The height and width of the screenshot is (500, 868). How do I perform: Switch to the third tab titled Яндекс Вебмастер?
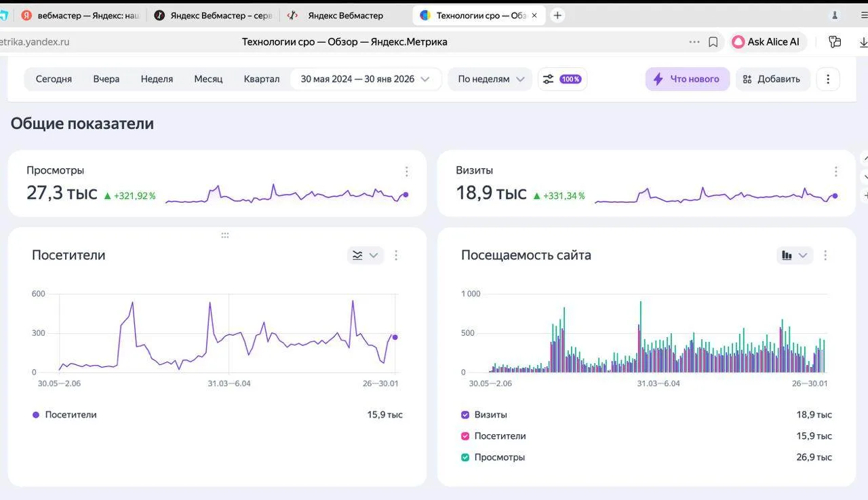[346, 15]
